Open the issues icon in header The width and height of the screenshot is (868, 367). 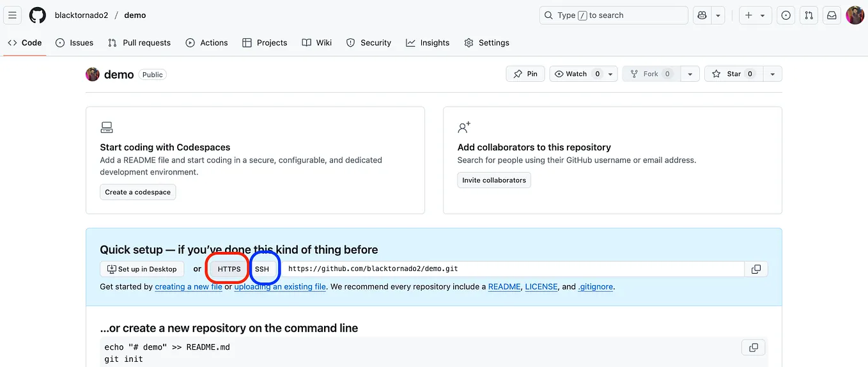pos(786,15)
